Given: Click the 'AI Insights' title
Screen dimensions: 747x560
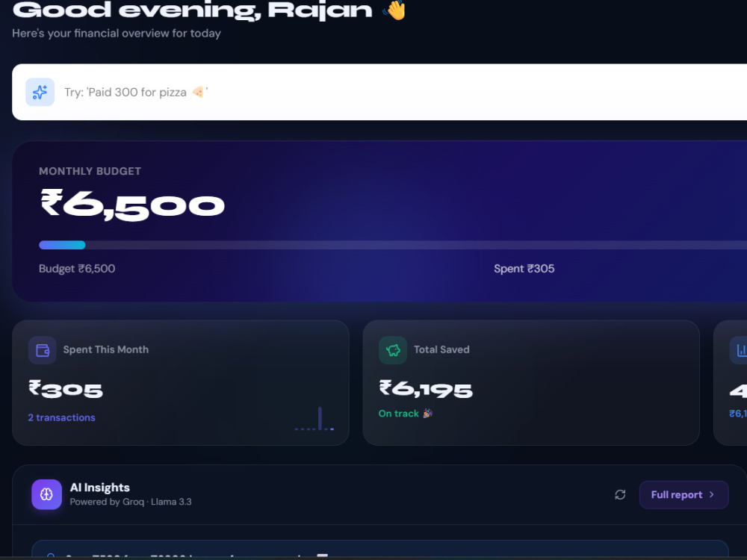Looking at the screenshot, I should 99,487.
